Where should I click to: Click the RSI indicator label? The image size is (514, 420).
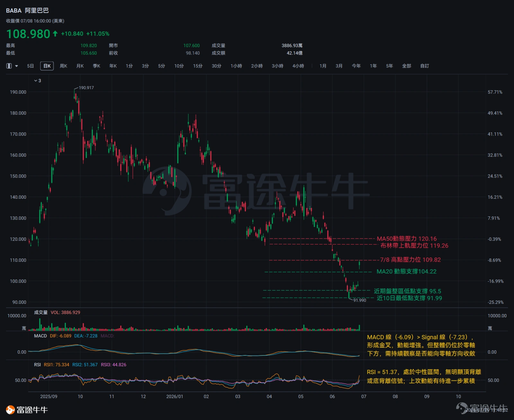(38, 365)
